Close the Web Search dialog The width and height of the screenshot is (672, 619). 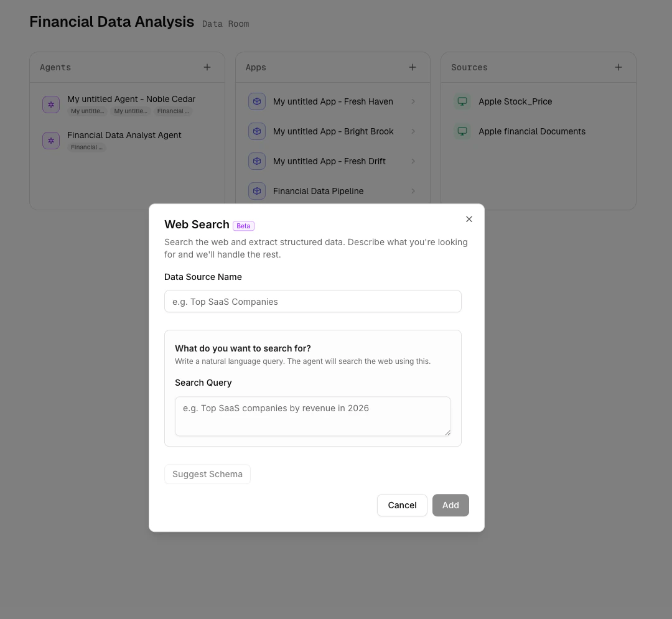coord(469,219)
